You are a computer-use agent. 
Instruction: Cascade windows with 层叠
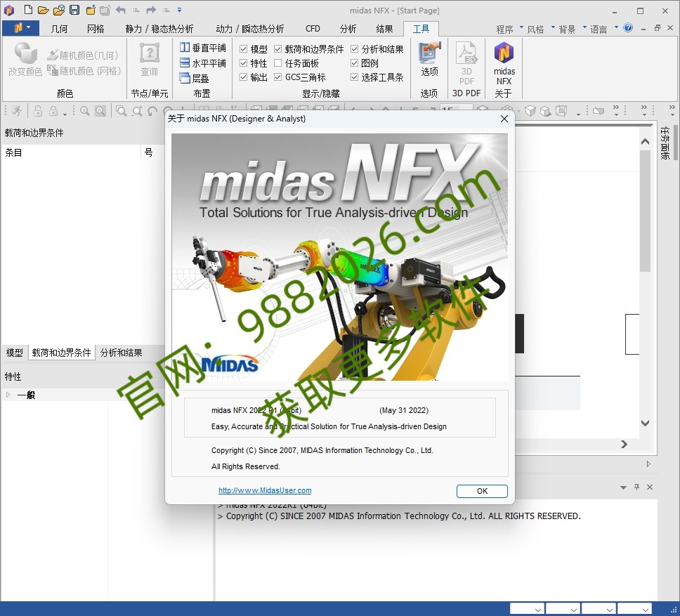[195, 79]
